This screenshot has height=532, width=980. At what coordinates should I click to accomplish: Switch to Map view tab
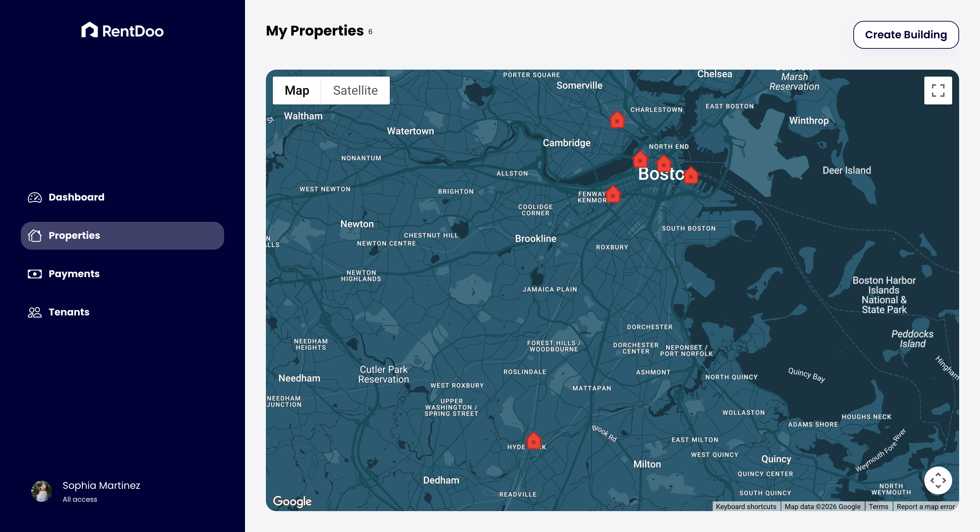[297, 91]
